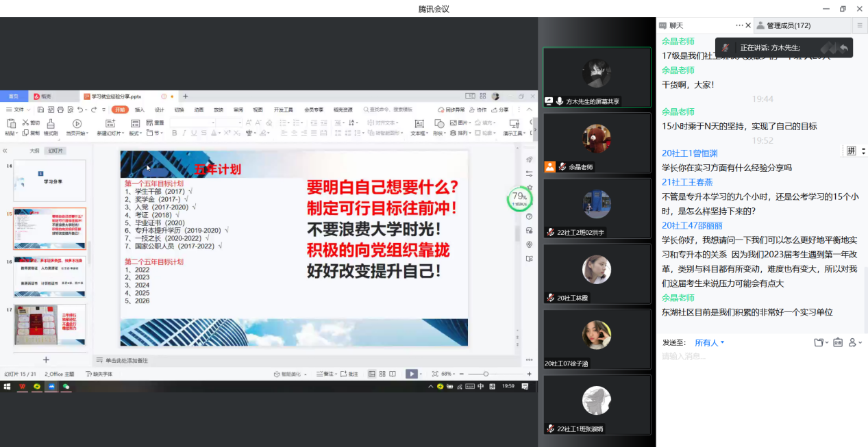The width and height of the screenshot is (868, 447).
Task: Add a slide with the plus below thumbnails
Action: [46, 359]
